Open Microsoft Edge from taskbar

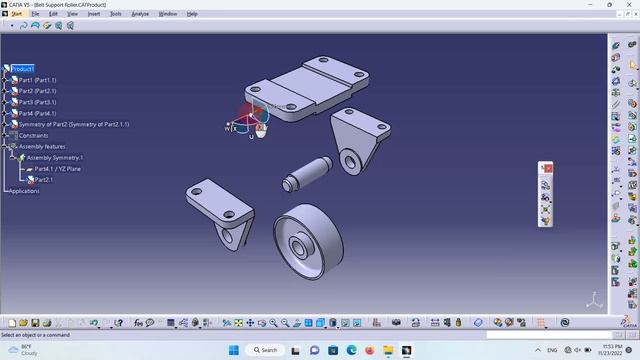click(351, 350)
